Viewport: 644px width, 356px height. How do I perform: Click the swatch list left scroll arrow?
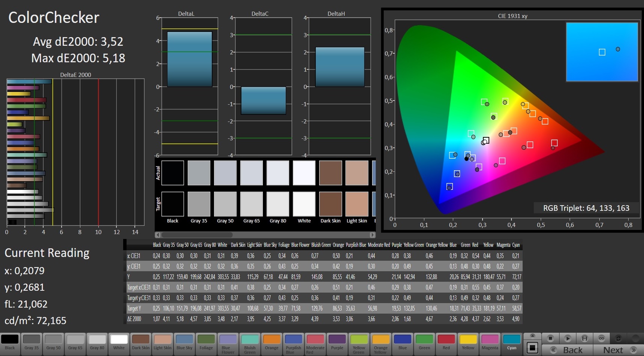point(158,235)
